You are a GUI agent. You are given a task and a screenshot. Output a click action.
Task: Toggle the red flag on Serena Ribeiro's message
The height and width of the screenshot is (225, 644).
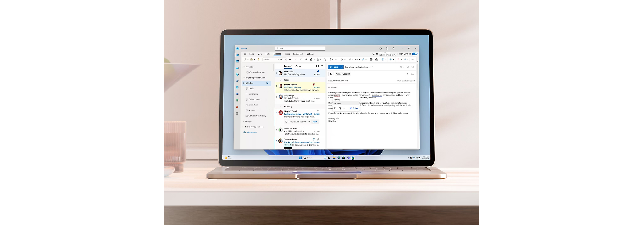coord(314,84)
